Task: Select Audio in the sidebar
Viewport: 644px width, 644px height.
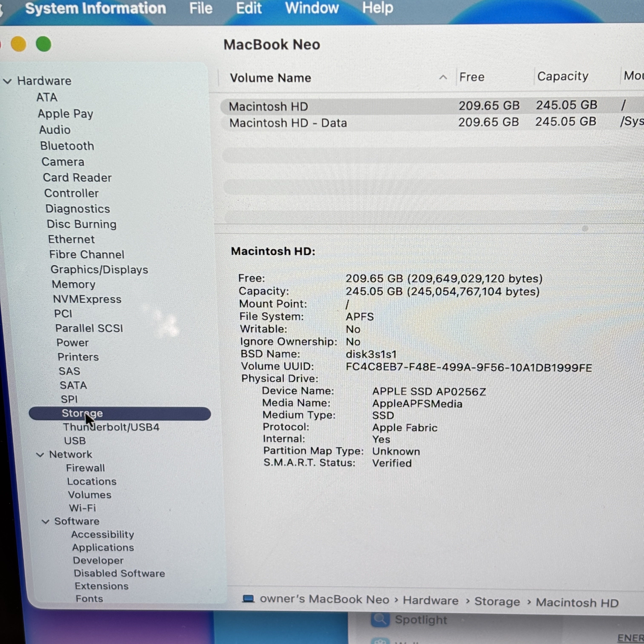Action: 55,130
